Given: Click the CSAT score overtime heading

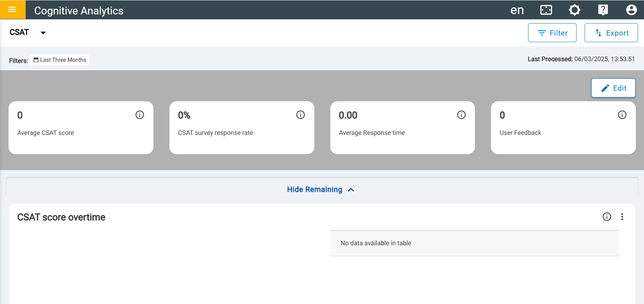Looking at the screenshot, I should click(x=61, y=217).
